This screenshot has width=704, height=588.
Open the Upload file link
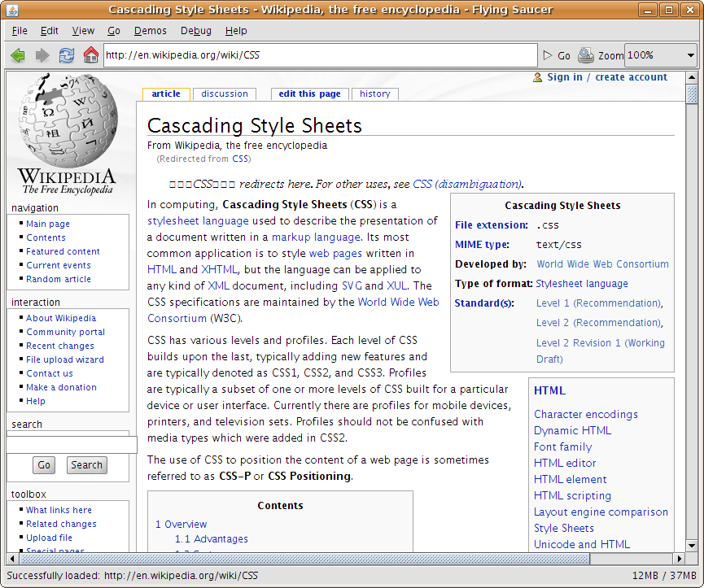[49, 538]
